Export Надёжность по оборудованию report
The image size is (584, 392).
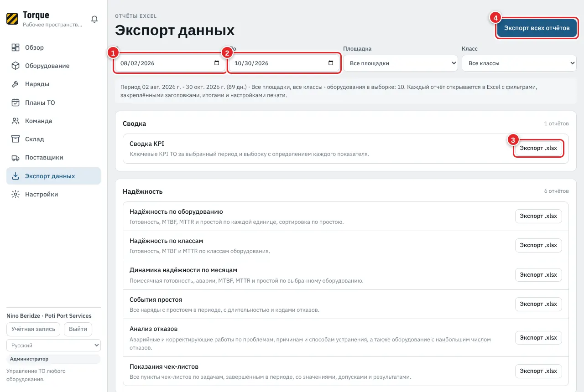coord(538,216)
